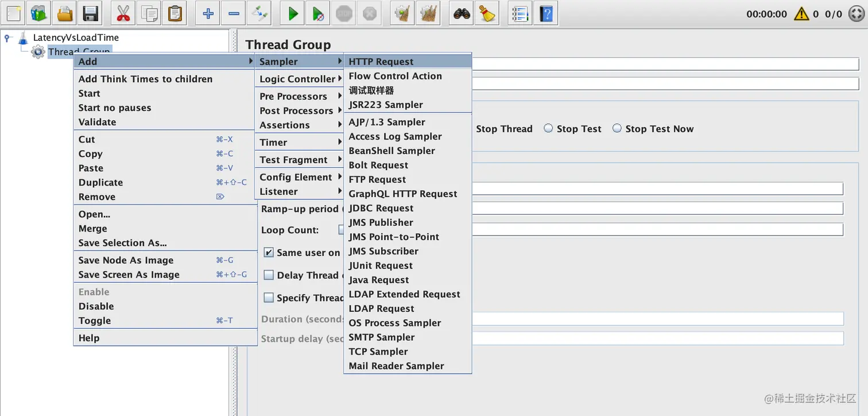Open Help with question mark book icon
This screenshot has width=868, height=416.
point(546,13)
